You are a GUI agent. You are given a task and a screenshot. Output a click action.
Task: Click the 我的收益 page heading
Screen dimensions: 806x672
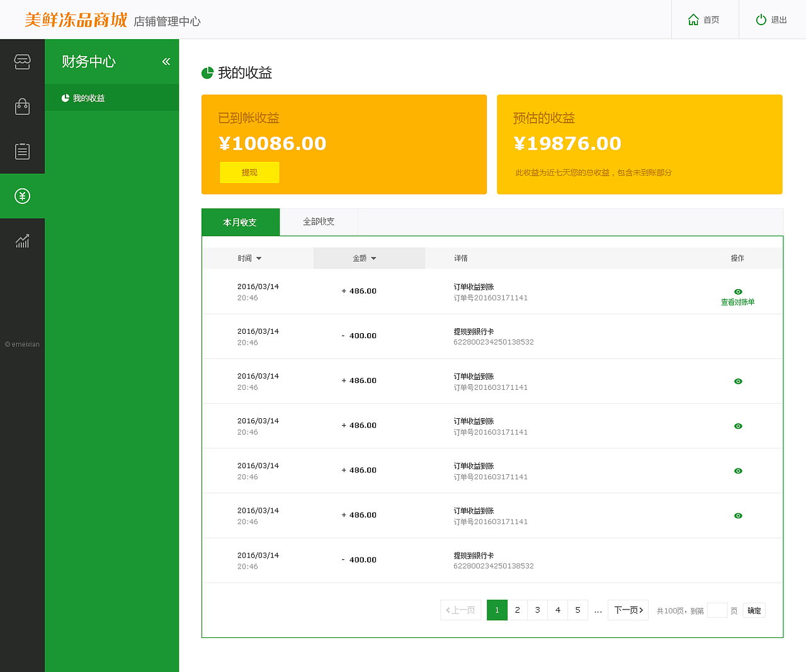(x=245, y=73)
